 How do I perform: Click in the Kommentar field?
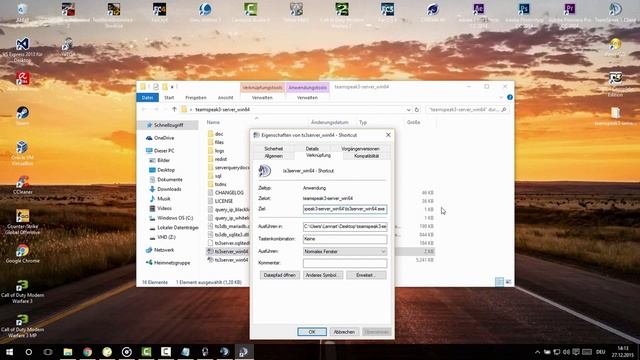pos(345,263)
